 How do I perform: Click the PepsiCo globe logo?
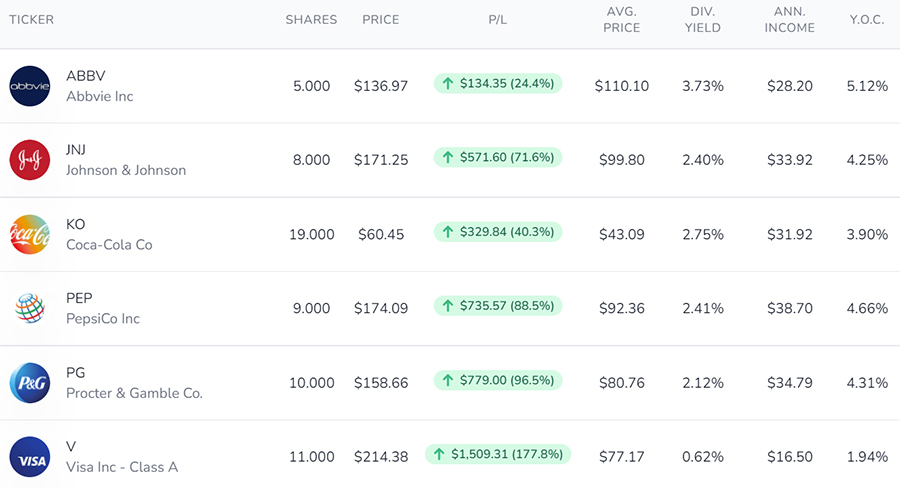pyautogui.click(x=30, y=308)
